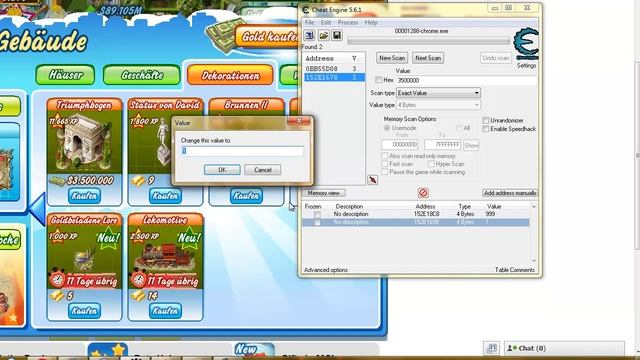This screenshot has height=360, width=640.
Task: Open the Cheat Engine logo settings
Action: coord(527,44)
